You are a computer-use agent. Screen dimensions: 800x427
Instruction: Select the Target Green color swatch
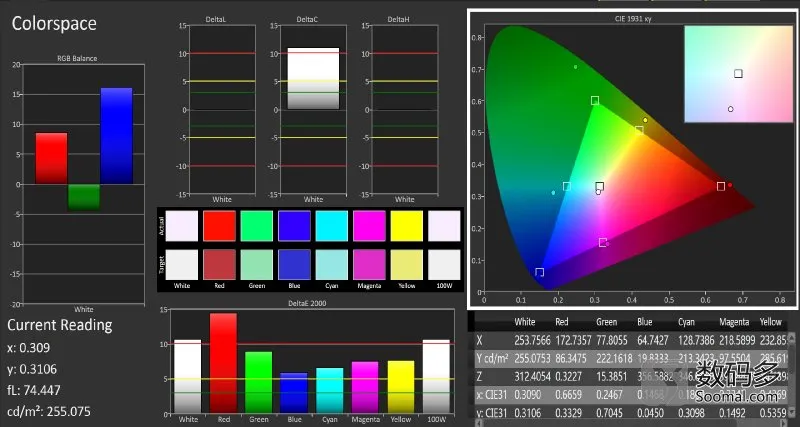[x=257, y=265]
